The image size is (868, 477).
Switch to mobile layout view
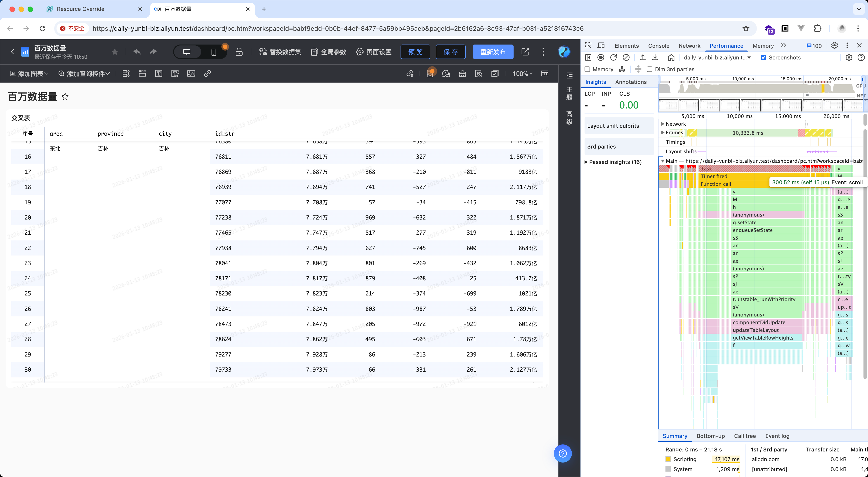214,52
